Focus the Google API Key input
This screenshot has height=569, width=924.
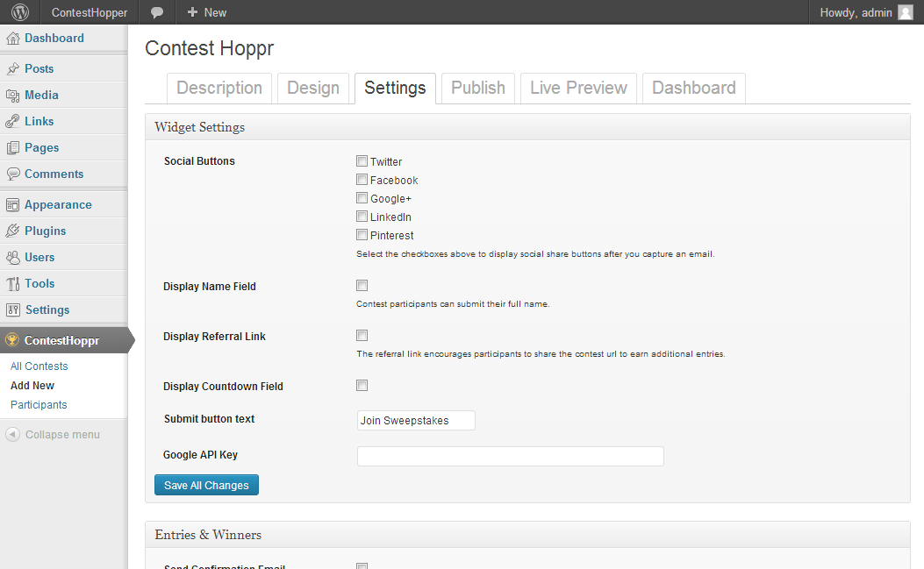coord(511,457)
